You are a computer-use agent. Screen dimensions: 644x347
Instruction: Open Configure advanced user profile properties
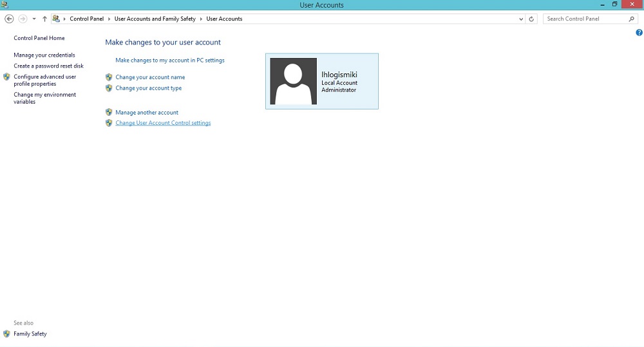45,80
